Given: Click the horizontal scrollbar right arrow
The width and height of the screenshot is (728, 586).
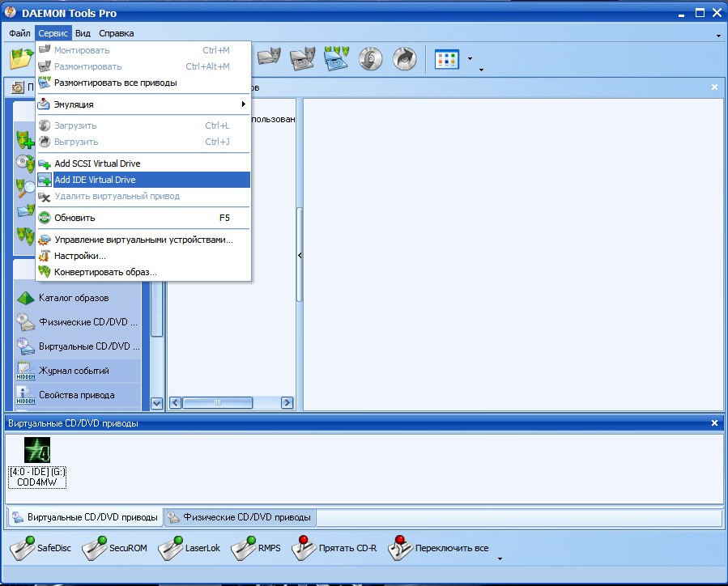Looking at the screenshot, I should [287, 403].
